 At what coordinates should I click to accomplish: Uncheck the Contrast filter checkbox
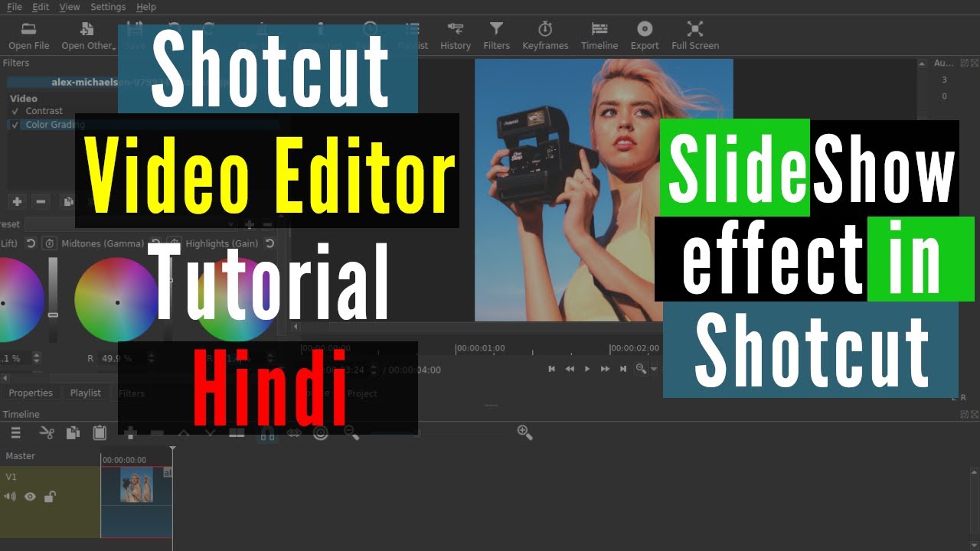tap(15, 112)
